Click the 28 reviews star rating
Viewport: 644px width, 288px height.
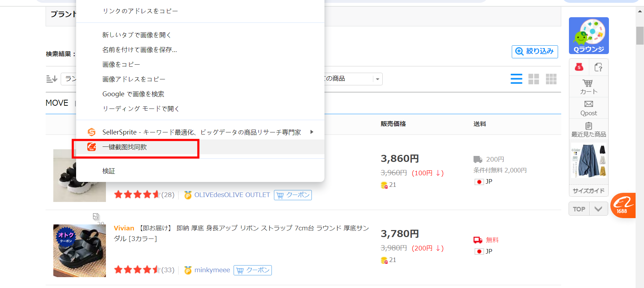(137, 195)
